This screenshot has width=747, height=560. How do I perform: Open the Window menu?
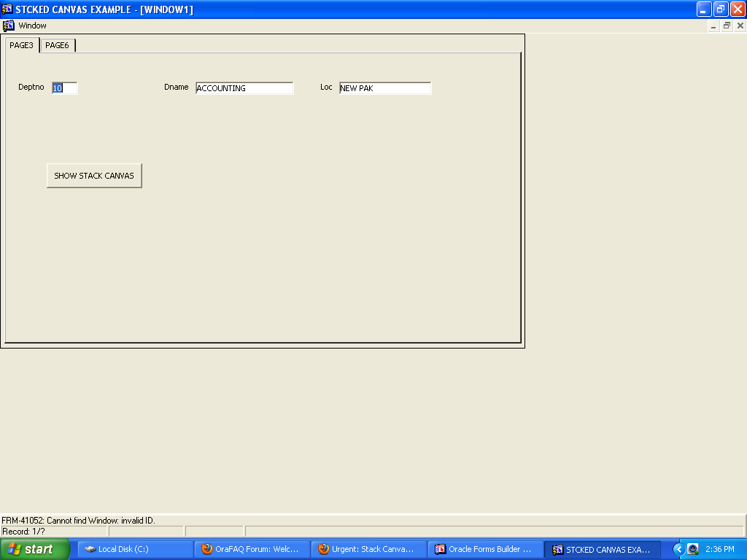[32, 26]
